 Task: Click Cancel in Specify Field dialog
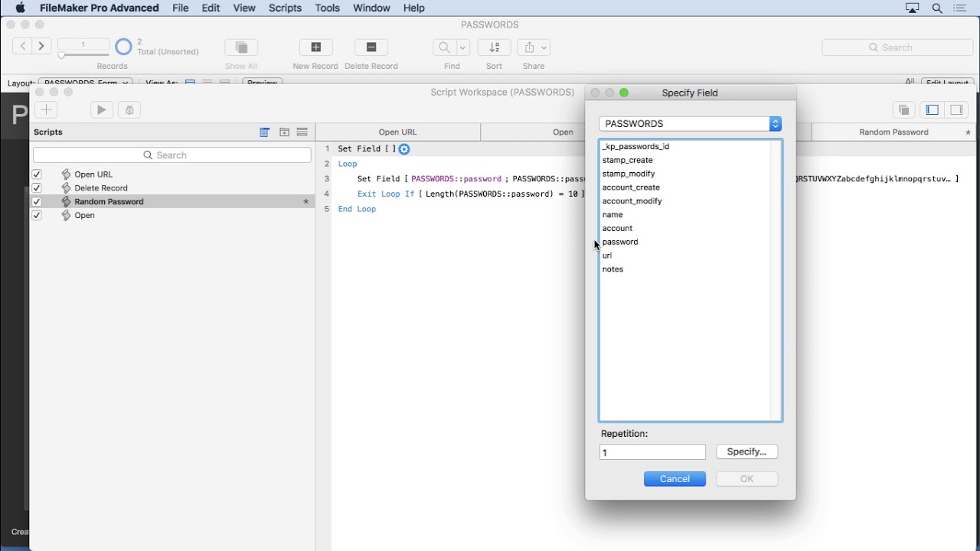click(675, 479)
